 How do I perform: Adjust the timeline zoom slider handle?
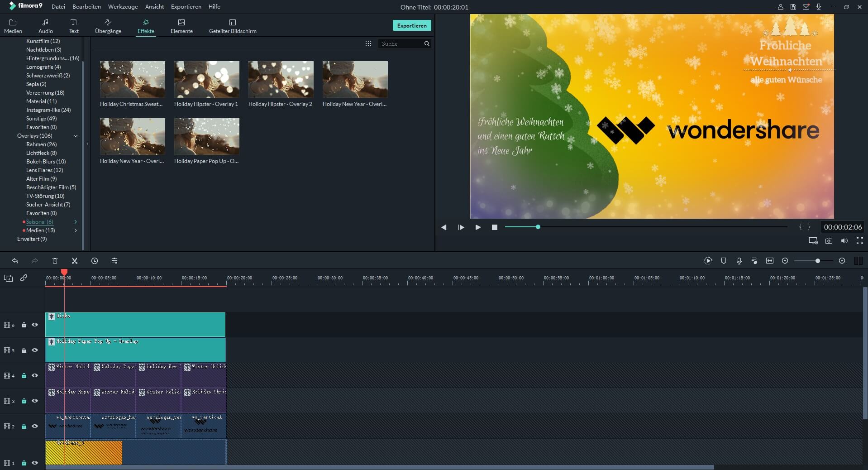pyautogui.click(x=818, y=261)
